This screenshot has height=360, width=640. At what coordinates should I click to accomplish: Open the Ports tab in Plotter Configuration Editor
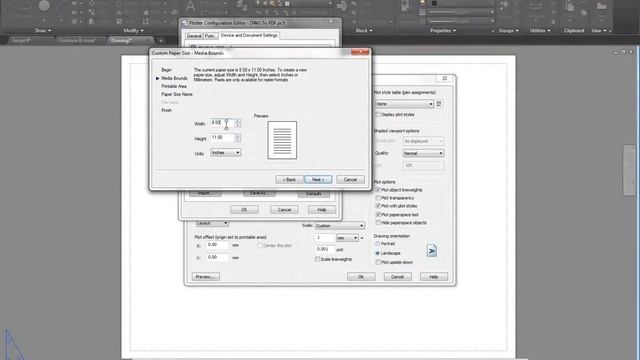pos(210,36)
